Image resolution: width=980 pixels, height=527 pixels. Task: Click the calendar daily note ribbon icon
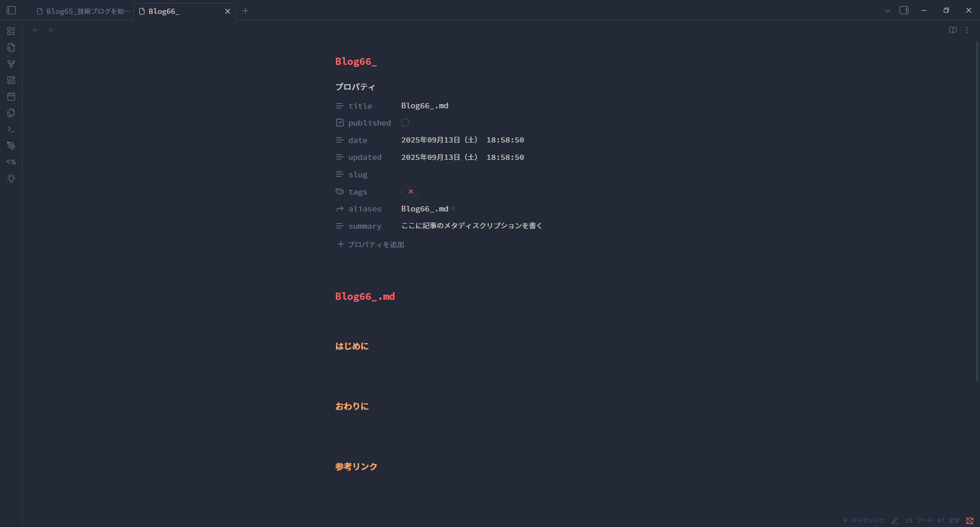(11, 97)
